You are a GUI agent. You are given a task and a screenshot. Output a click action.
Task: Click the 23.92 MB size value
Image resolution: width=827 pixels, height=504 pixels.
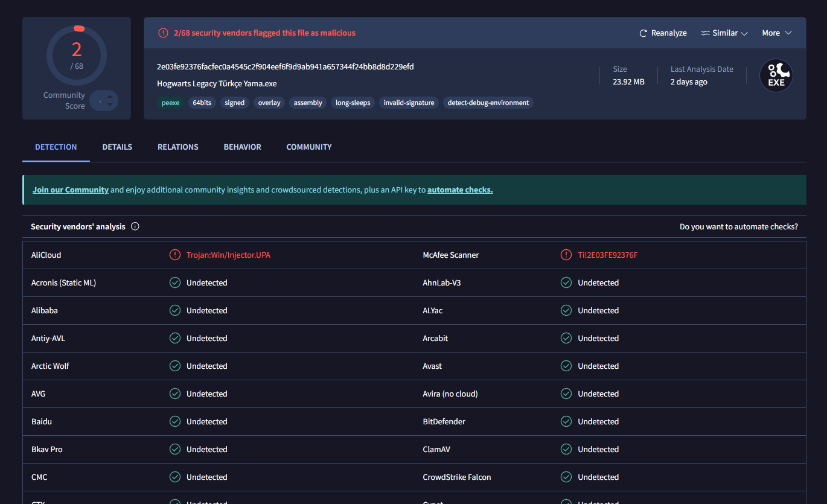point(628,82)
